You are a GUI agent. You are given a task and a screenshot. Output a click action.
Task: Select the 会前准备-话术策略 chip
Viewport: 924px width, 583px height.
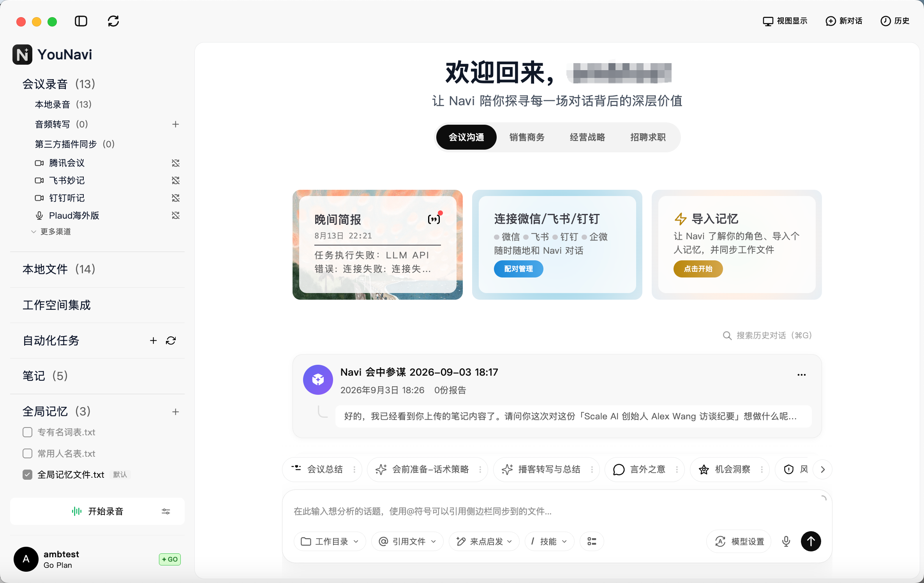tap(427, 470)
